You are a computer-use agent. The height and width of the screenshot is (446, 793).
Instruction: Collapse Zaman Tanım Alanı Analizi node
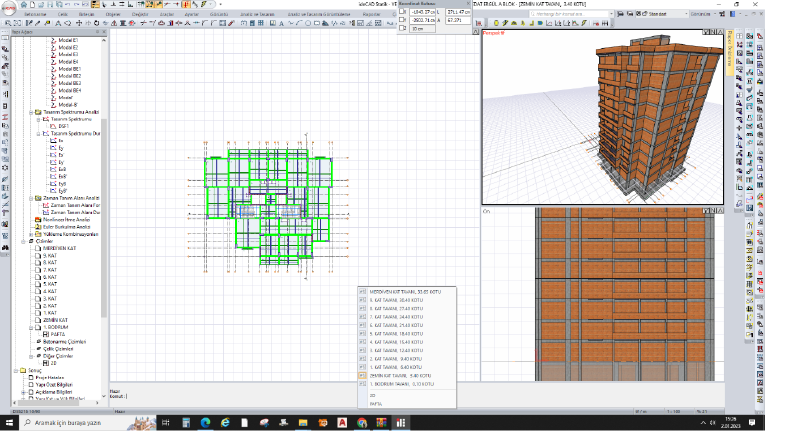click(31, 198)
